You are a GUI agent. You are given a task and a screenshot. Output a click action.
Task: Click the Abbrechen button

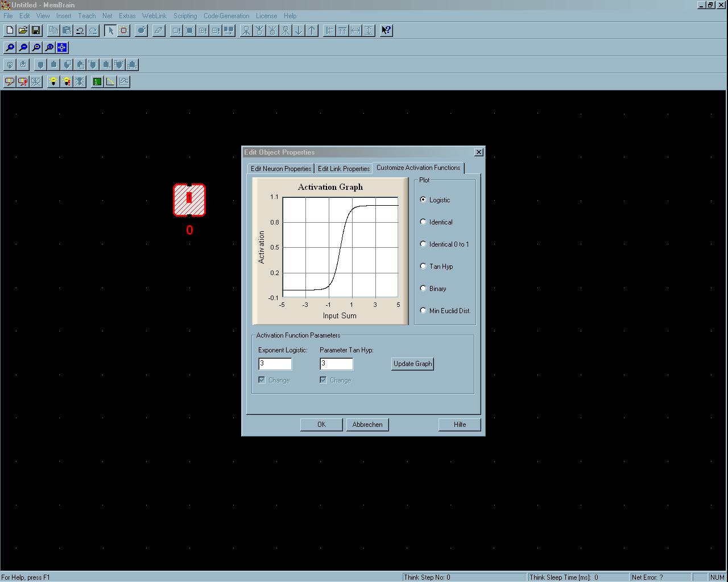[367, 425]
